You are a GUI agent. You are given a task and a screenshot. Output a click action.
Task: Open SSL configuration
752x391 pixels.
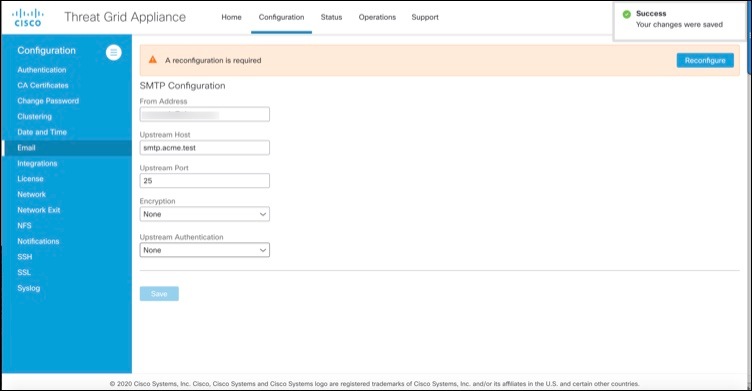[x=24, y=273]
